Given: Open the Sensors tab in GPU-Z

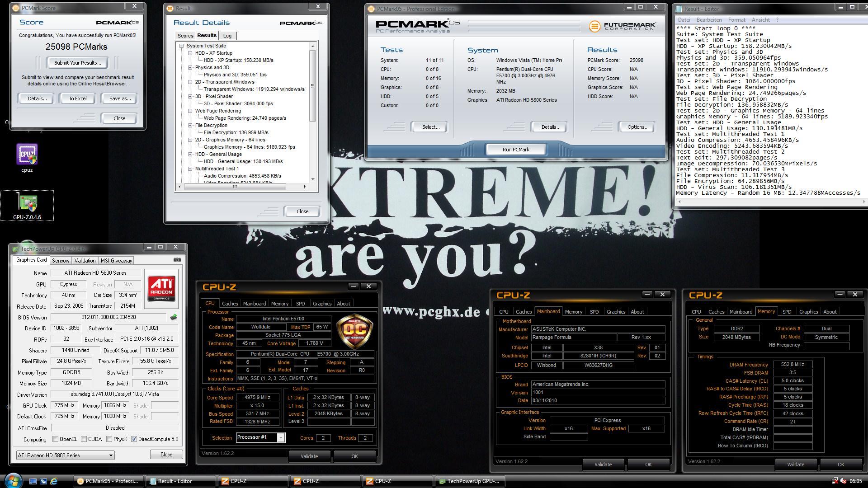Looking at the screenshot, I should coord(61,261).
